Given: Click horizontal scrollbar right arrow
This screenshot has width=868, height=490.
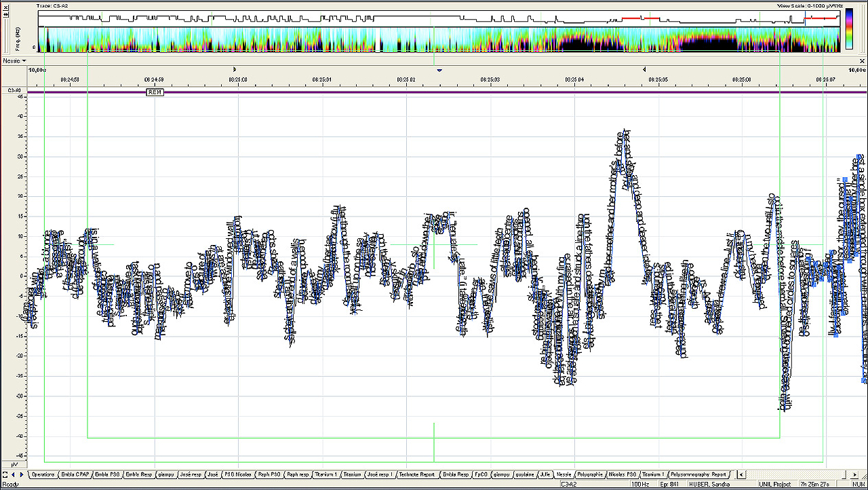Looking at the screenshot, I should click(853, 474).
